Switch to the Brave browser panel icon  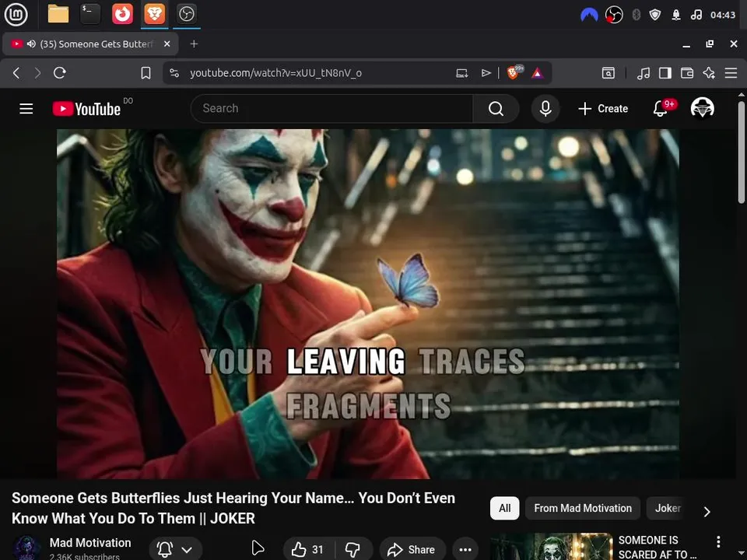154,14
